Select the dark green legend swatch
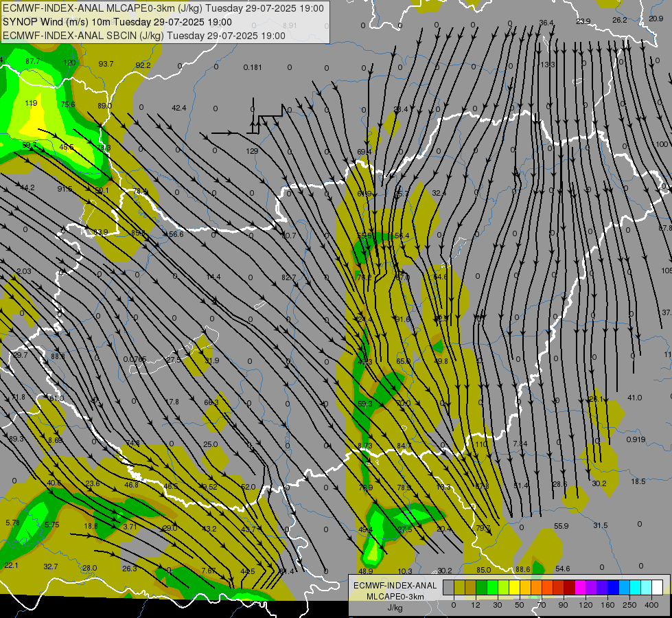The image size is (672, 618). click(481, 587)
